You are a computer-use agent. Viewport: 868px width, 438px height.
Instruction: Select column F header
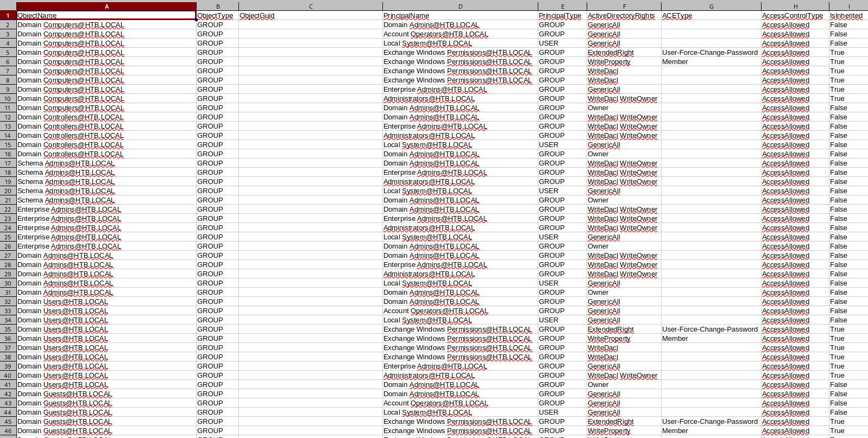624,7
